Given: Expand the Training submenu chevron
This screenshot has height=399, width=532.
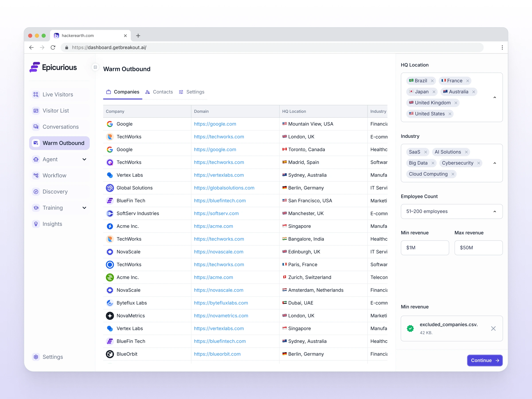Looking at the screenshot, I should pyautogui.click(x=84, y=208).
